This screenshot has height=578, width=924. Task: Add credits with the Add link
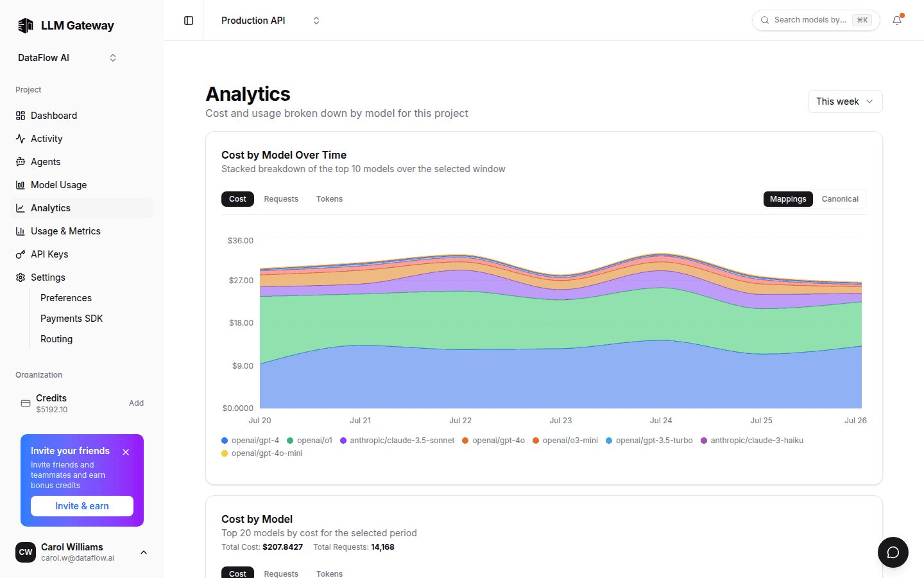(x=136, y=403)
